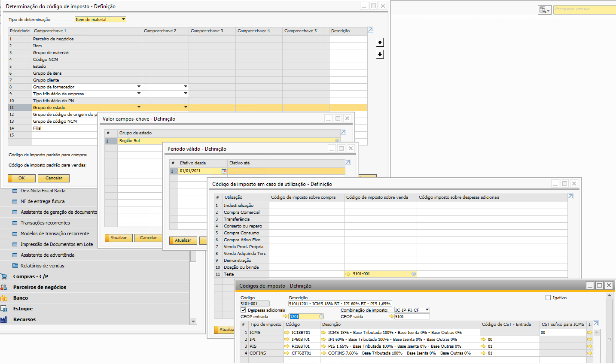Click the move row up arrow button
This screenshot has height=364, width=616.
click(x=380, y=42)
